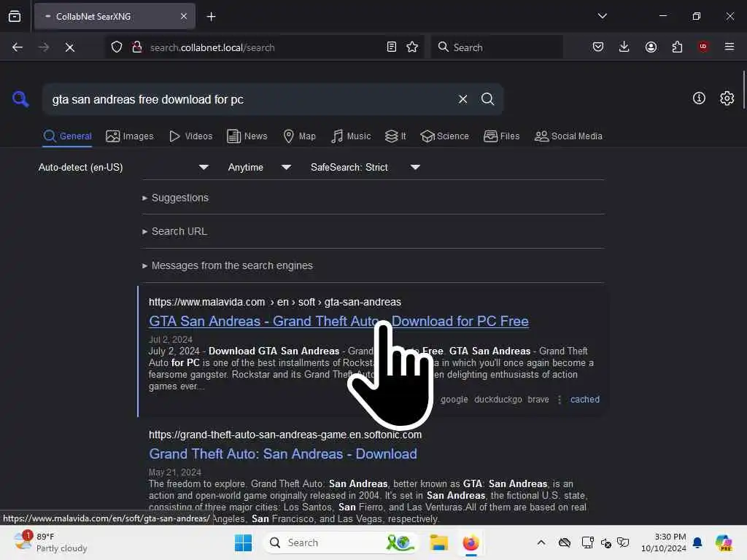The width and height of the screenshot is (747, 560).
Task: Open the Firefox View icon
Action: [x=15, y=17]
